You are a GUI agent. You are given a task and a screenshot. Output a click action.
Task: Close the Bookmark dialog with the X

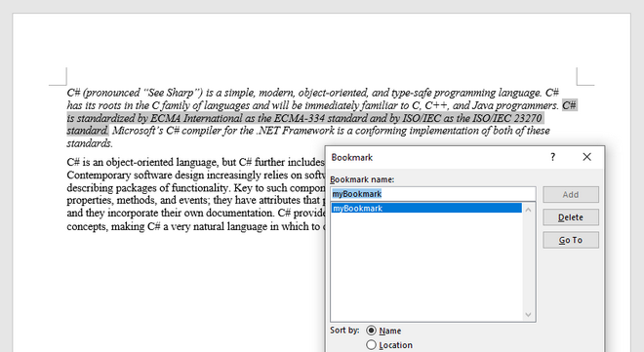tap(586, 157)
